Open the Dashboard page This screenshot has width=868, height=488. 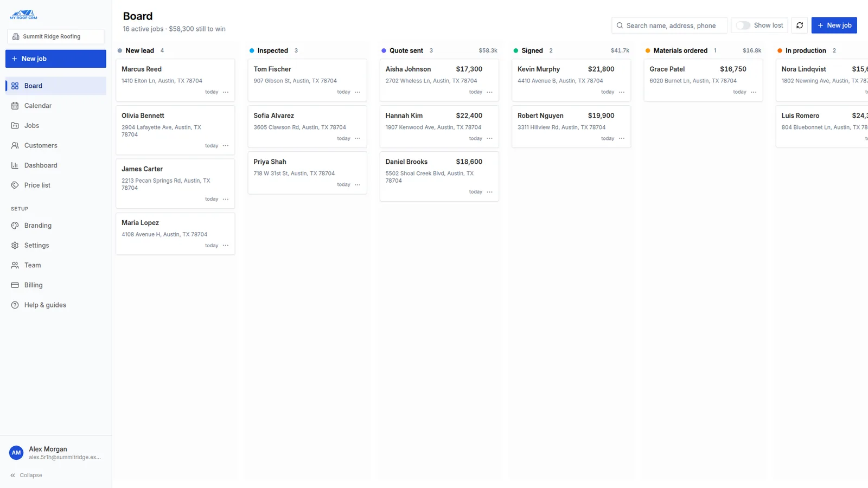(56, 165)
